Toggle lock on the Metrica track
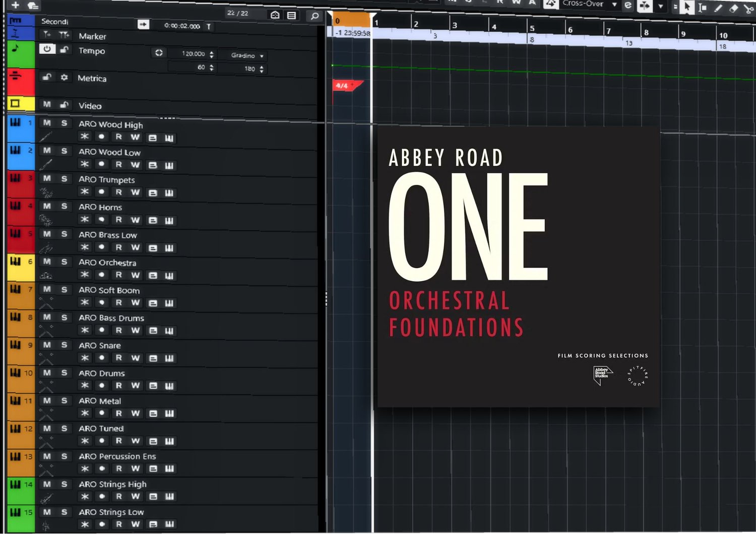 (47, 77)
